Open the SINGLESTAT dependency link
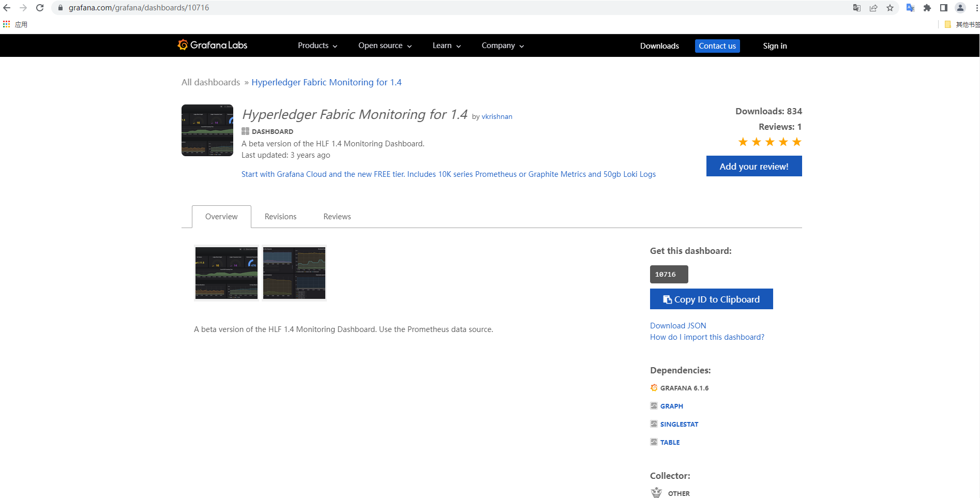Viewport: 980px width, 498px height. click(679, 425)
